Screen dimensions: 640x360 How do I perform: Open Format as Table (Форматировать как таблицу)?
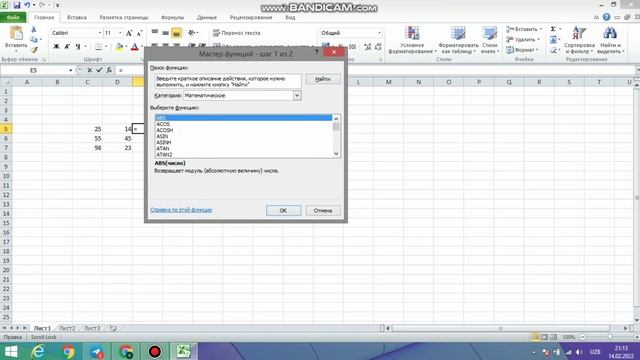458,40
